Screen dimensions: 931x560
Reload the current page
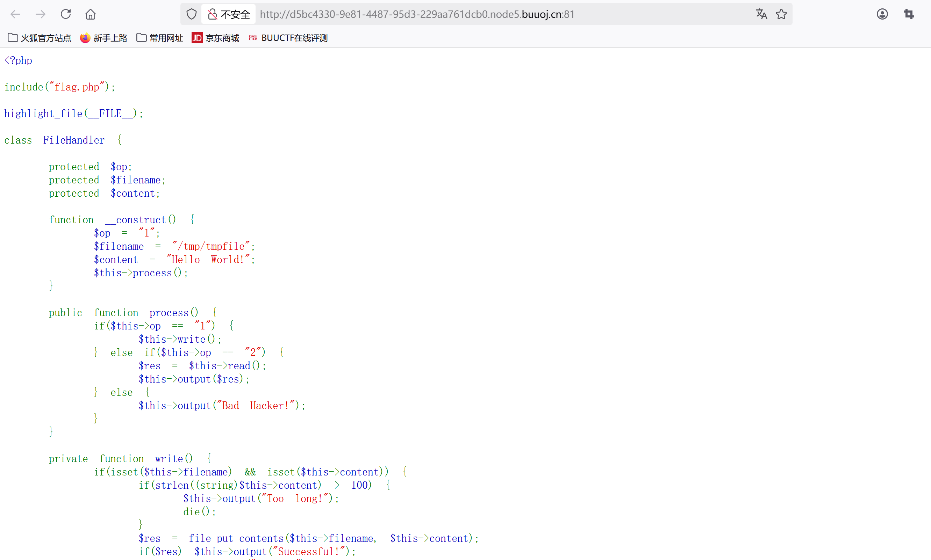[66, 14]
